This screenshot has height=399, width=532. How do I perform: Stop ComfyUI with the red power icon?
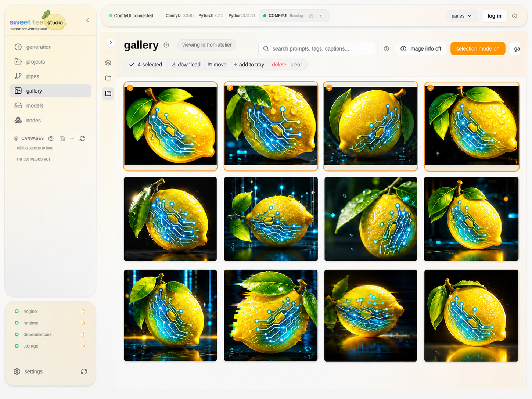point(311,16)
